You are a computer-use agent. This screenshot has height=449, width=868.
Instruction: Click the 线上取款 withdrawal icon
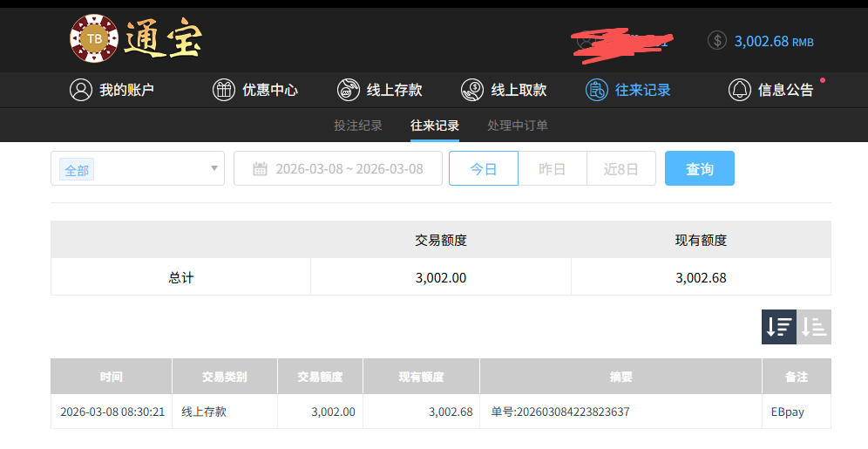(x=472, y=90)
